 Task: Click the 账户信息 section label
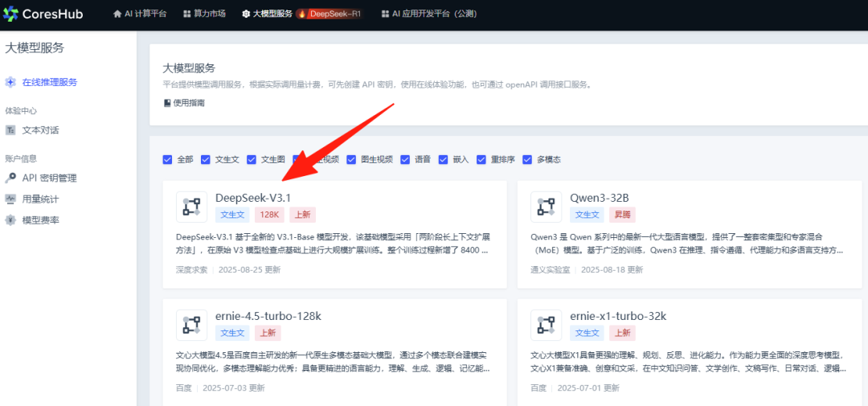[21, 158]
